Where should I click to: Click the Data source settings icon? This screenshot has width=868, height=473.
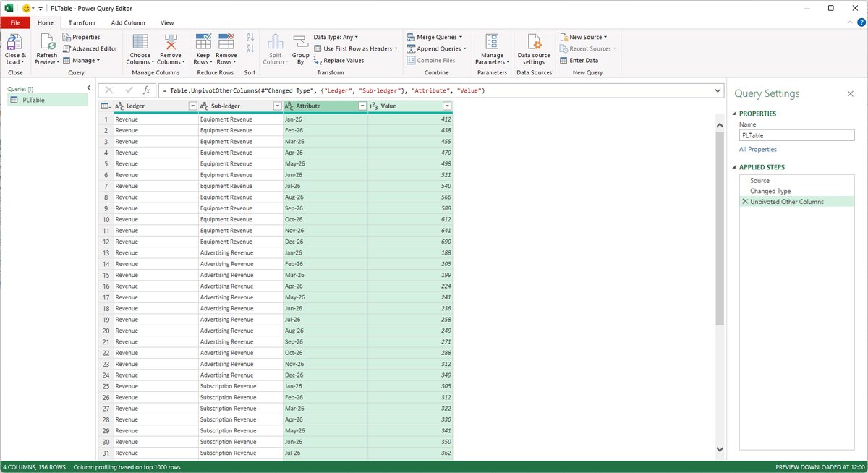(534, 43)
